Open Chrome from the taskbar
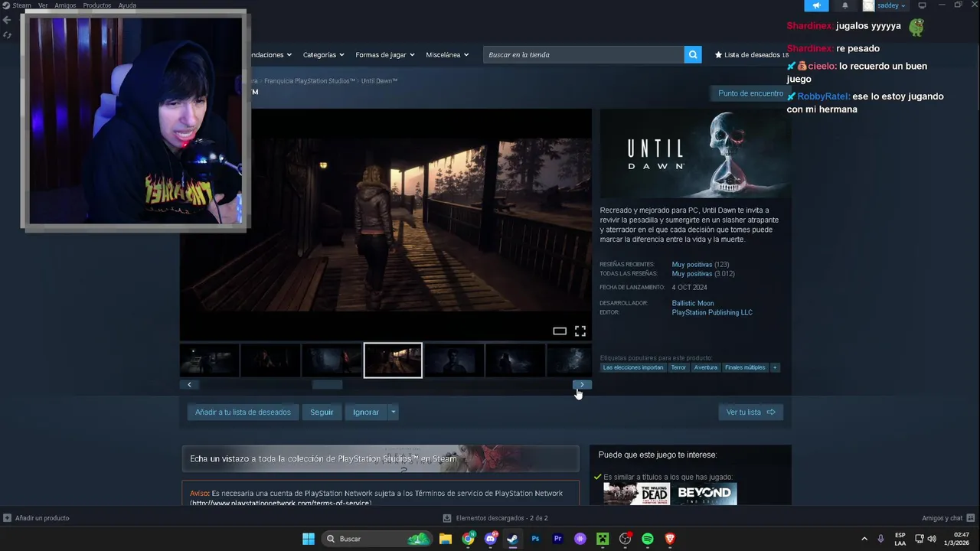Viewport: 980px width, 551px height. (468, 539)
